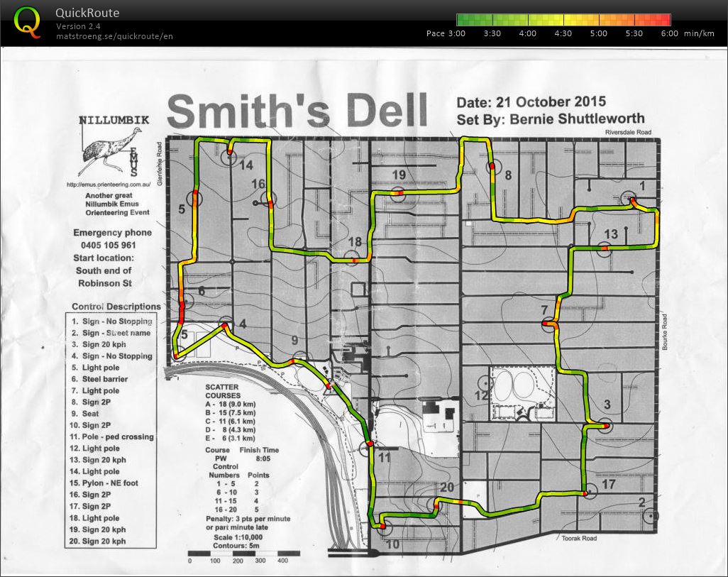The image size is (728, 577).
Task: Open the matstroeng.se/quickroute/en link
Action: point(114,36)
